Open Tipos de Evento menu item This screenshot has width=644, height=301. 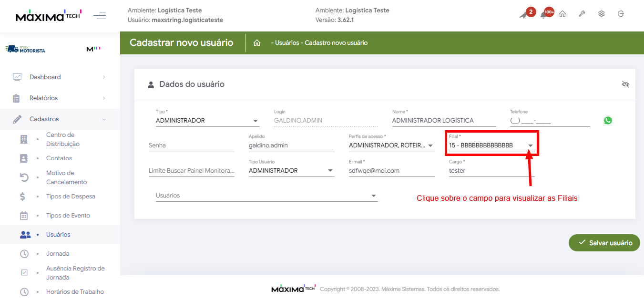68,216
